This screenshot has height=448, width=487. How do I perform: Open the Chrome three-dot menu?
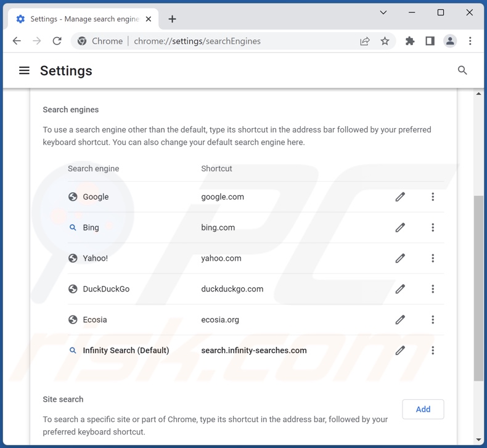coord(470,41)
